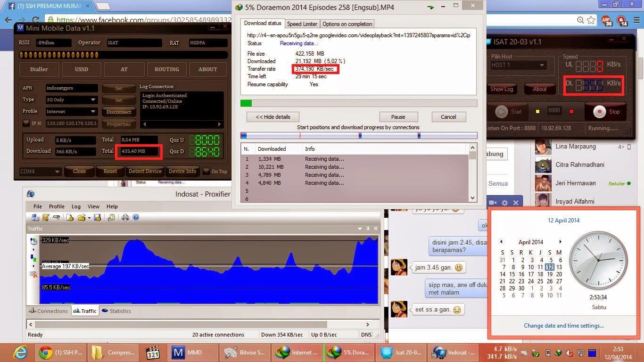
Task: Click New Profile icon in Proxifier toolbar
Action: click(x=70, y=217)
